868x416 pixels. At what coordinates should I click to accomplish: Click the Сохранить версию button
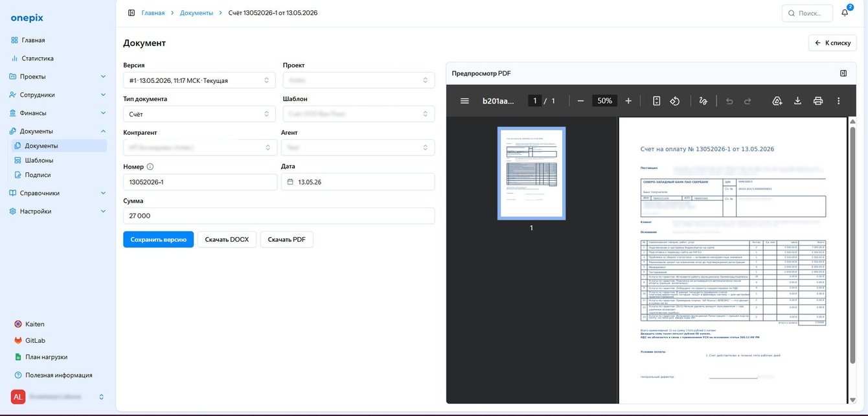(x=159, y=239)
